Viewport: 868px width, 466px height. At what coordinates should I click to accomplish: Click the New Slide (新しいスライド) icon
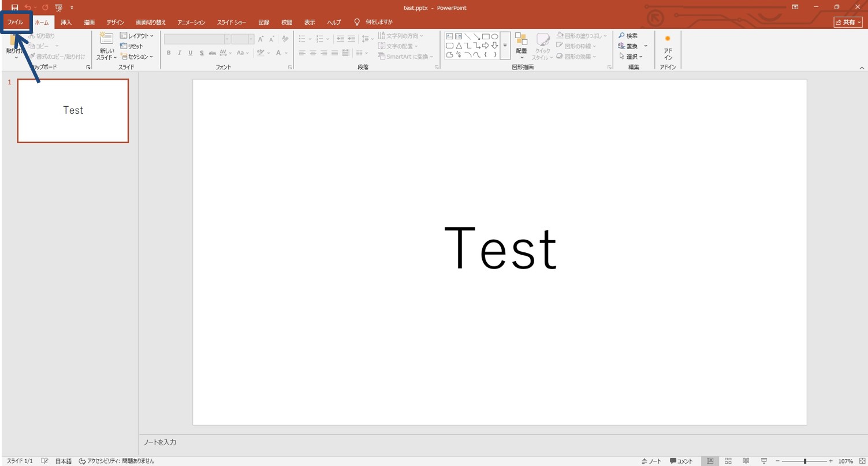click(106, 39)
